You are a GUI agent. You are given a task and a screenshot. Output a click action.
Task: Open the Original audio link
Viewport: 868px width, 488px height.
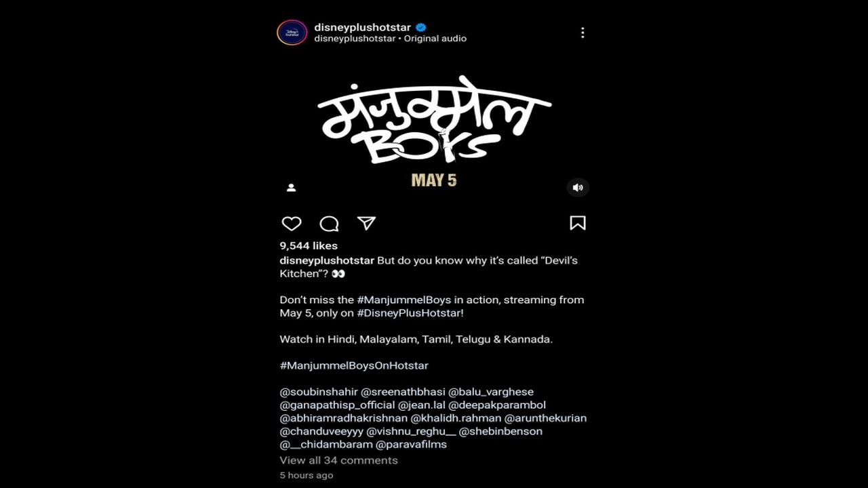(x=435, y=39)
